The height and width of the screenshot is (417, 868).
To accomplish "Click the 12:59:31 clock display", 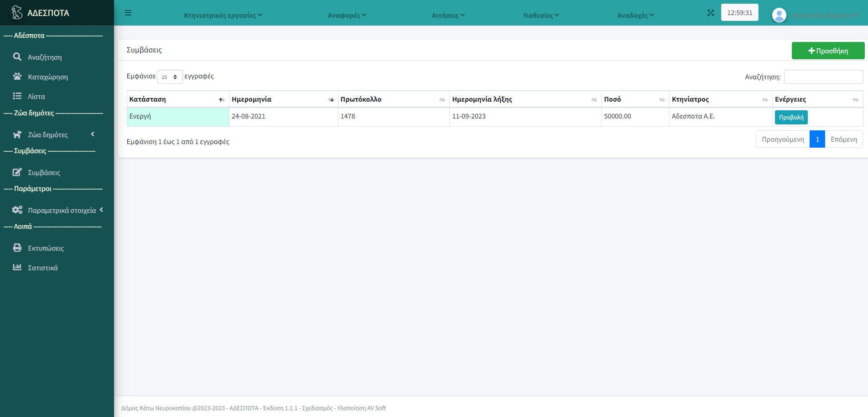I will pos(740,12).
